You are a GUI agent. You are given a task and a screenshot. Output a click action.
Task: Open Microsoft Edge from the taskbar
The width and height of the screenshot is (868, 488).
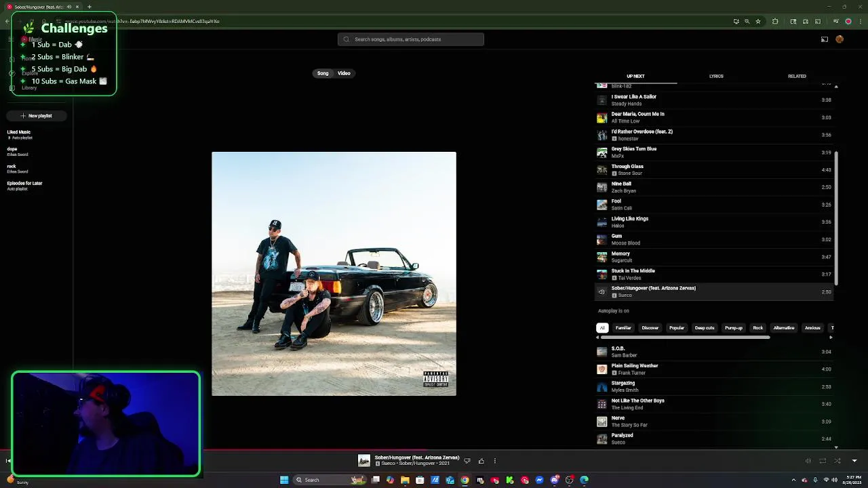(584, 480)
